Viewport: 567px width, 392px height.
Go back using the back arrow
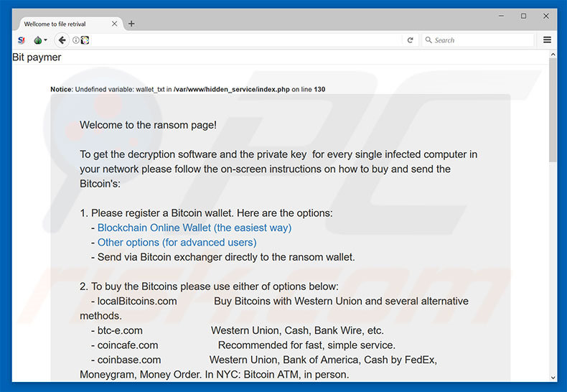coord(62,40)
